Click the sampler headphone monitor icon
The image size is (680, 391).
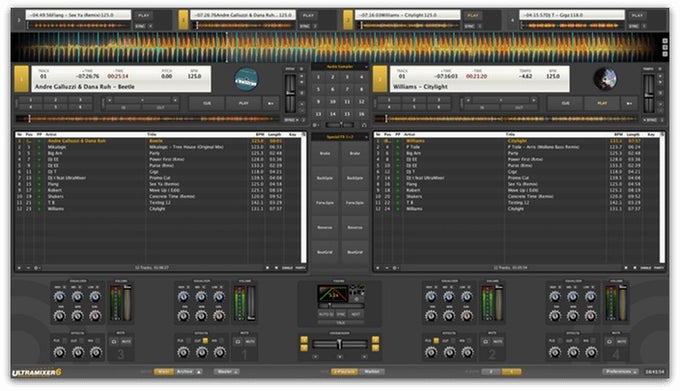(364, 125)
